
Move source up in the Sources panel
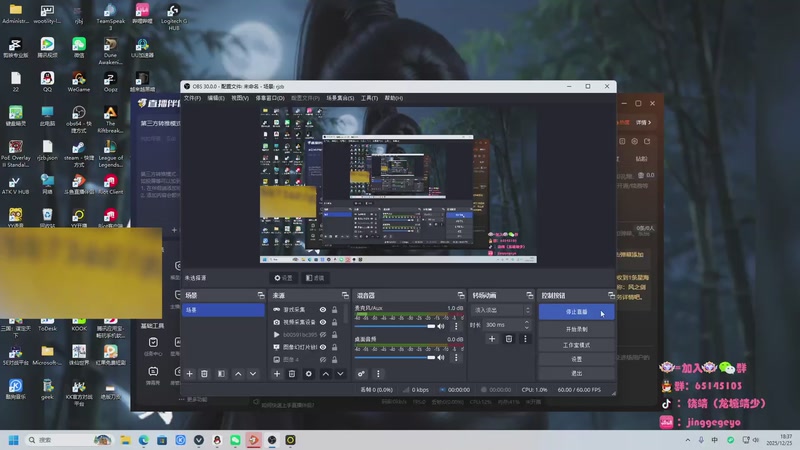coord(326,374)
